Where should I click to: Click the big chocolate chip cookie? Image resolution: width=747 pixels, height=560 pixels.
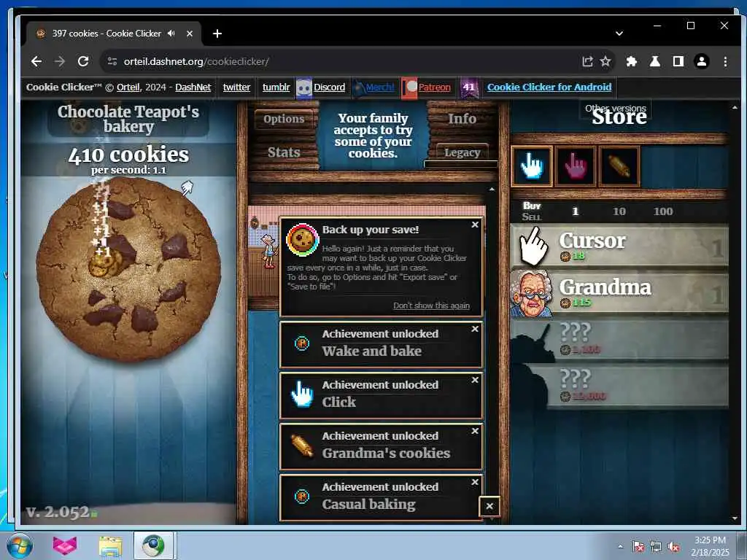(x=128, y=270)
